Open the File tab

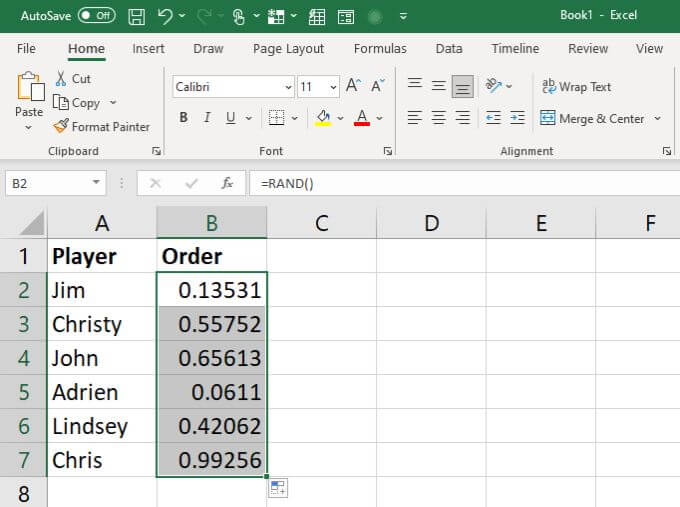(x=26, y=49)
